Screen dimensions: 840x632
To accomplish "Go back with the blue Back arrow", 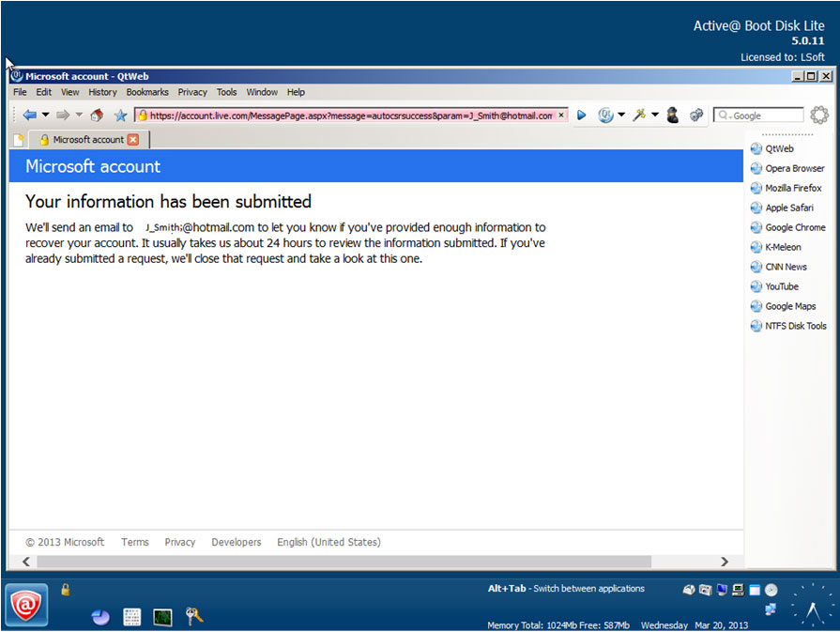I will tap(29, 115).
